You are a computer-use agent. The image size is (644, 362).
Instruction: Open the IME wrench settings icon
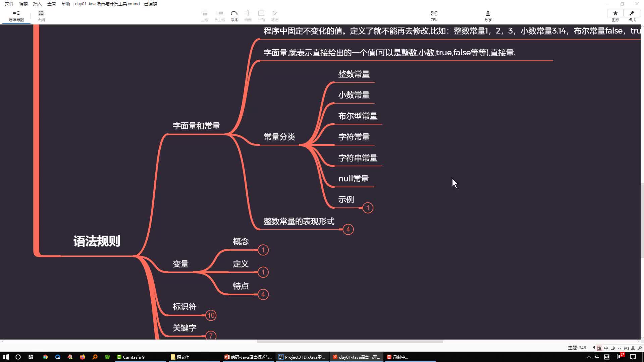[x=639, y=348]
